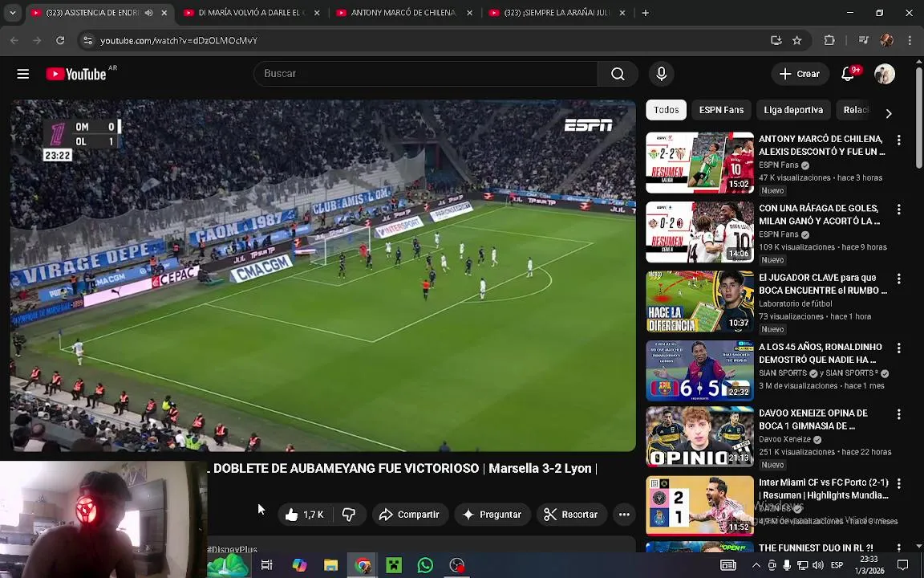Viewport: 924px width, 578px height.
Task: Open options for Inter Miami vs Porto video
Action: point(898,484)
